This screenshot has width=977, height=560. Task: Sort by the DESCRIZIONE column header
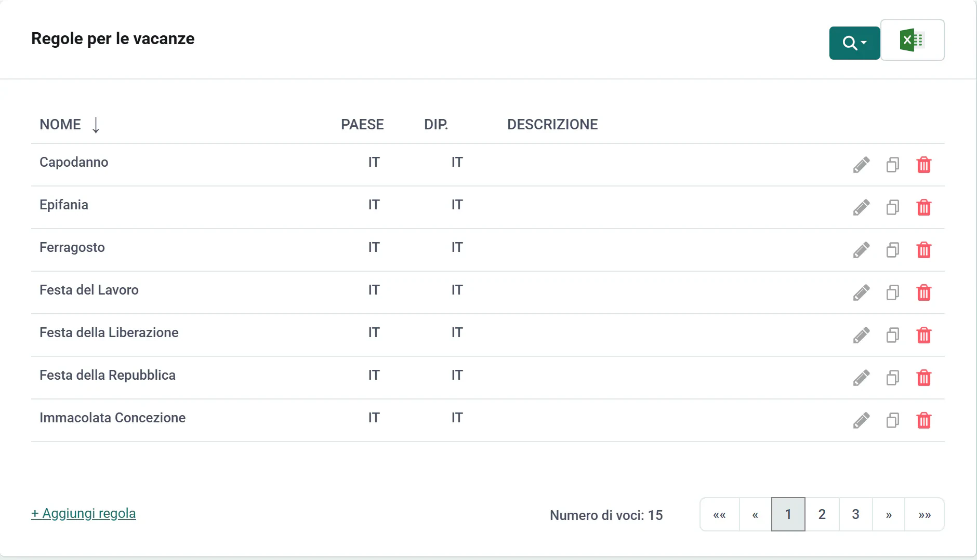point(552,125)
